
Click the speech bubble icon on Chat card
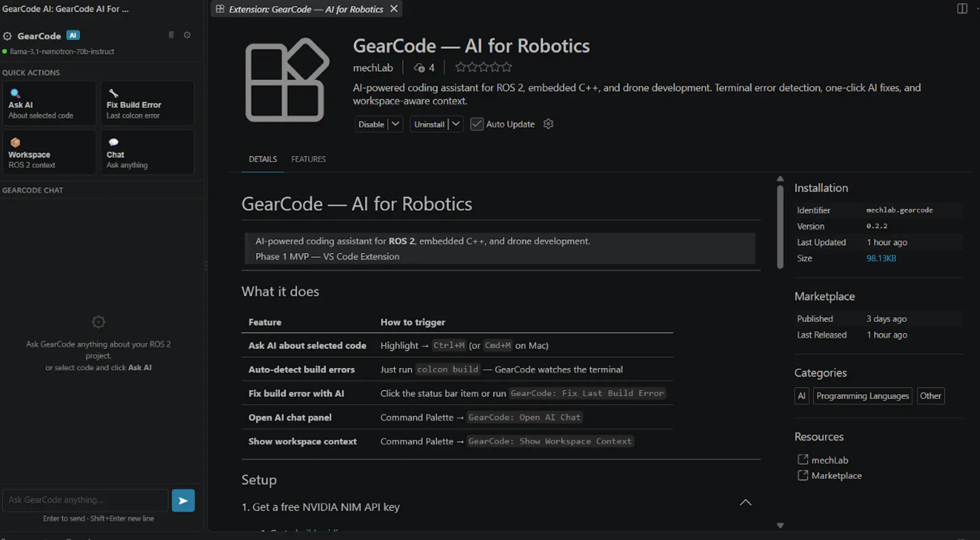click(113, 142)
